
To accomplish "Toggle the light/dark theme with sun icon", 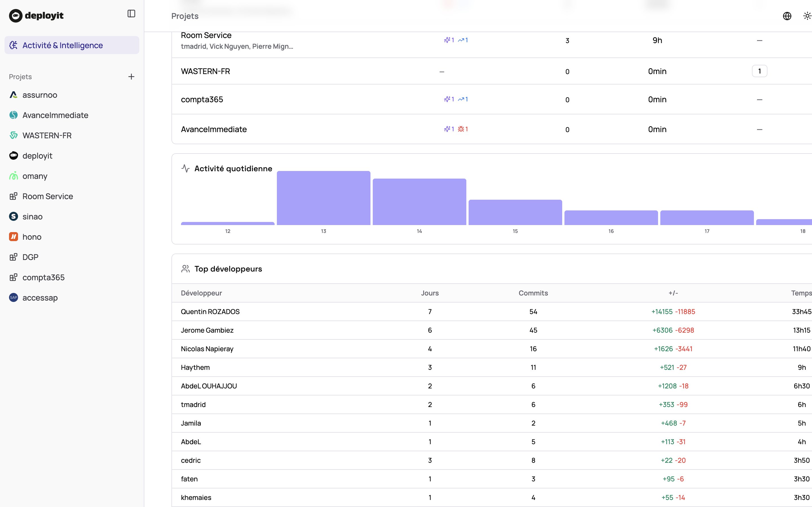I will pyautogui.click(x=807, y=16).
